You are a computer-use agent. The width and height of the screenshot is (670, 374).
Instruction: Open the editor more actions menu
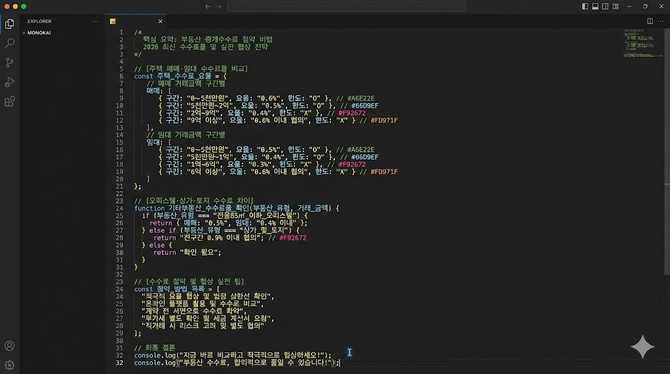pos(661,21)
